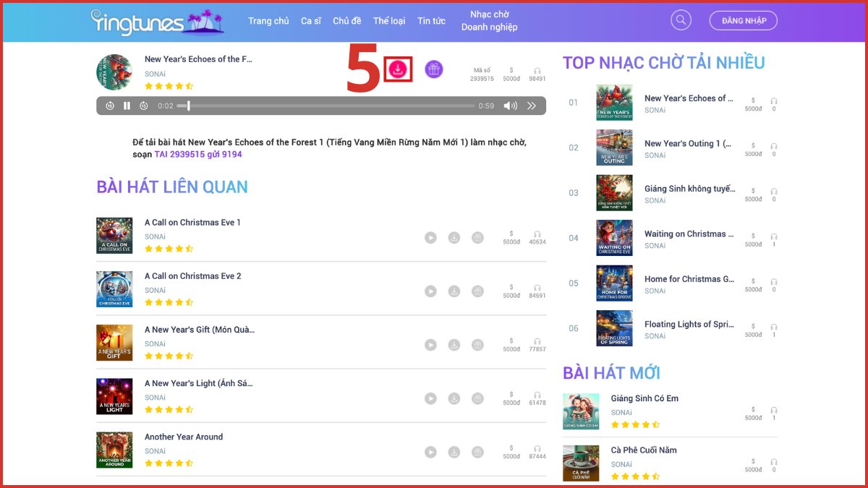This screenshot has height=488, width=868.
Task: Click the pink download icon for New Year's Echoes
Action: [399, 69]
